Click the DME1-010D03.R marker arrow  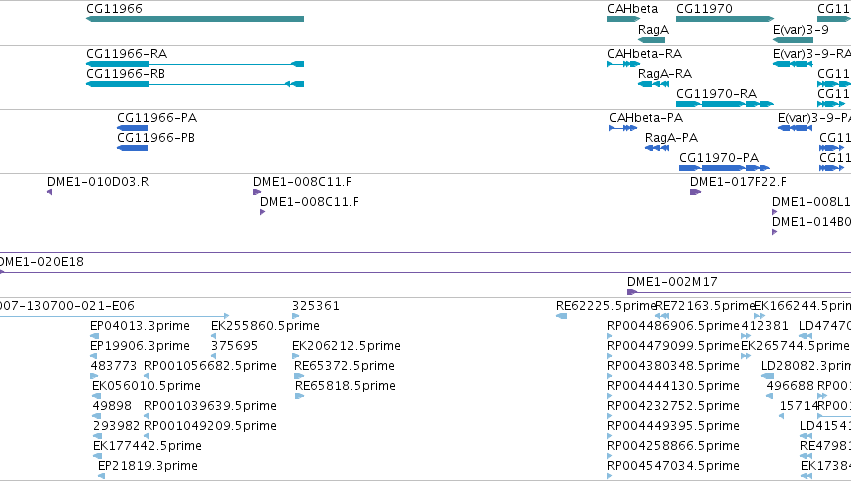tap(49, 192)
